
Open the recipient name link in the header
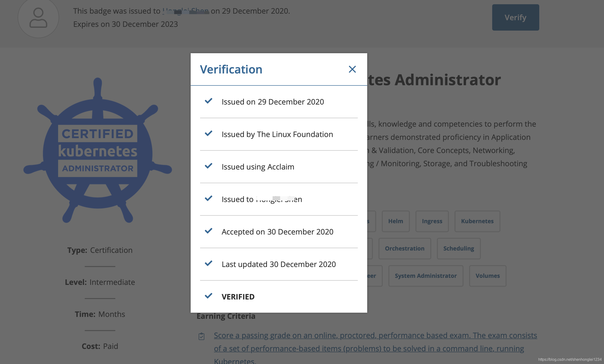[x=185, y=11]
